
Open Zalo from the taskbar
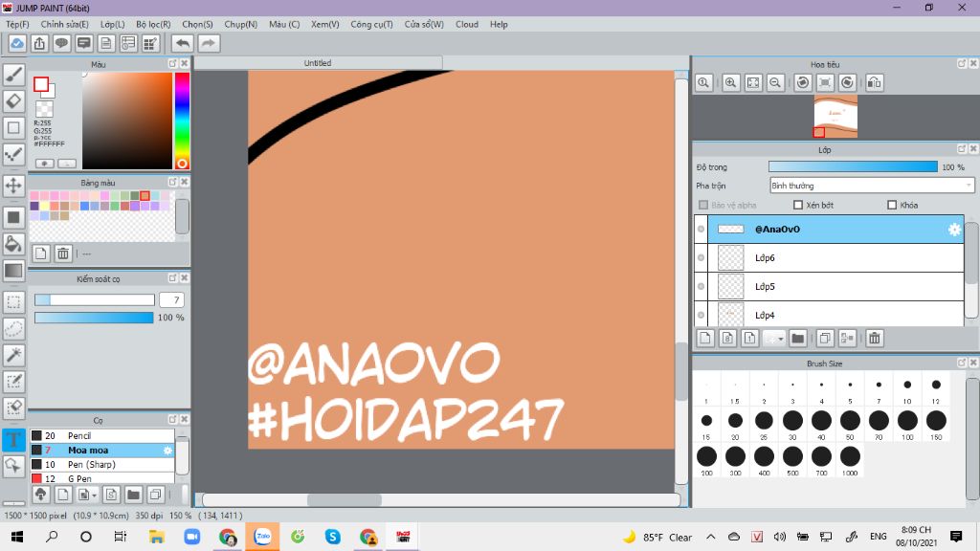[x=262, y=537]
